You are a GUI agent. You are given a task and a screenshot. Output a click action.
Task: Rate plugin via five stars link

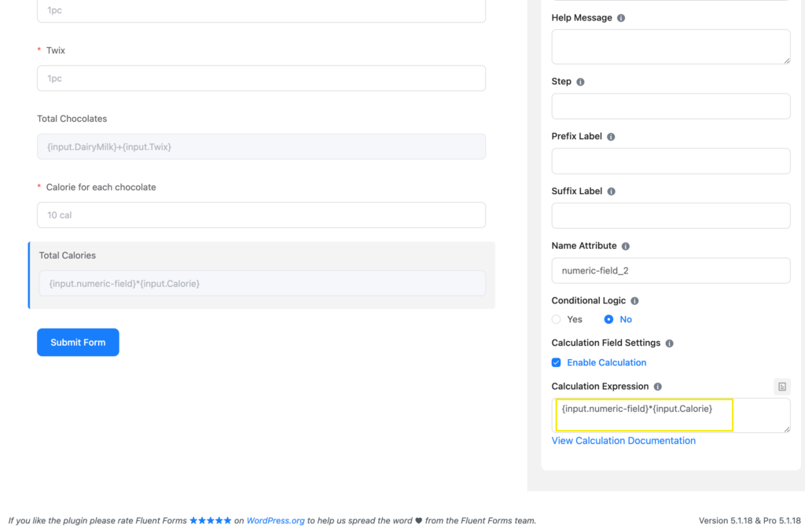pos(211,520)
